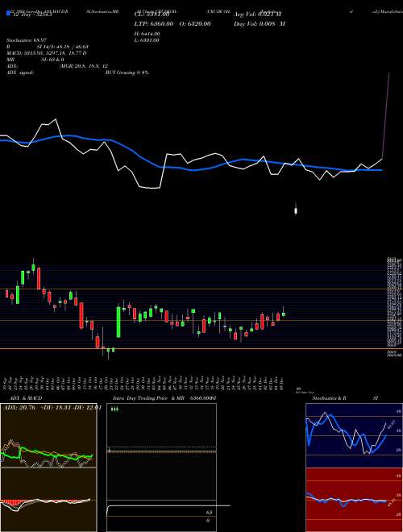
Task: Click the Stochastics & RSI title
Action: tap(345, 398)
